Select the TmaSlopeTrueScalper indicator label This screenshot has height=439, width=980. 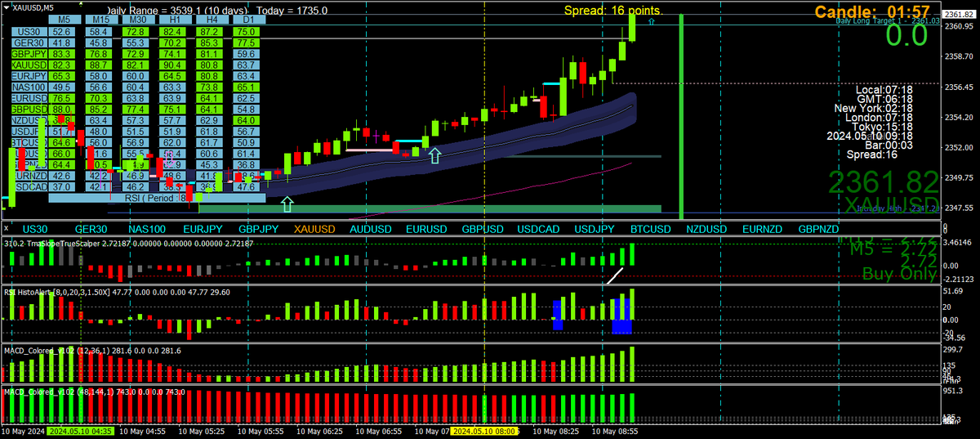(129, 244)
